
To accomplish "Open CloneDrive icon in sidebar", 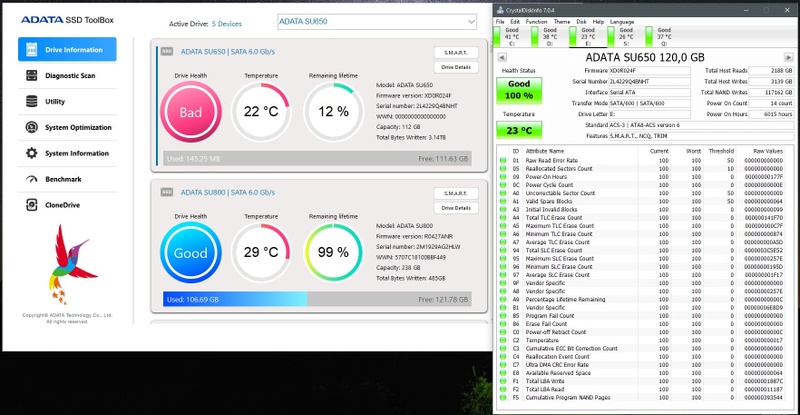I will (x=32, y=205).
